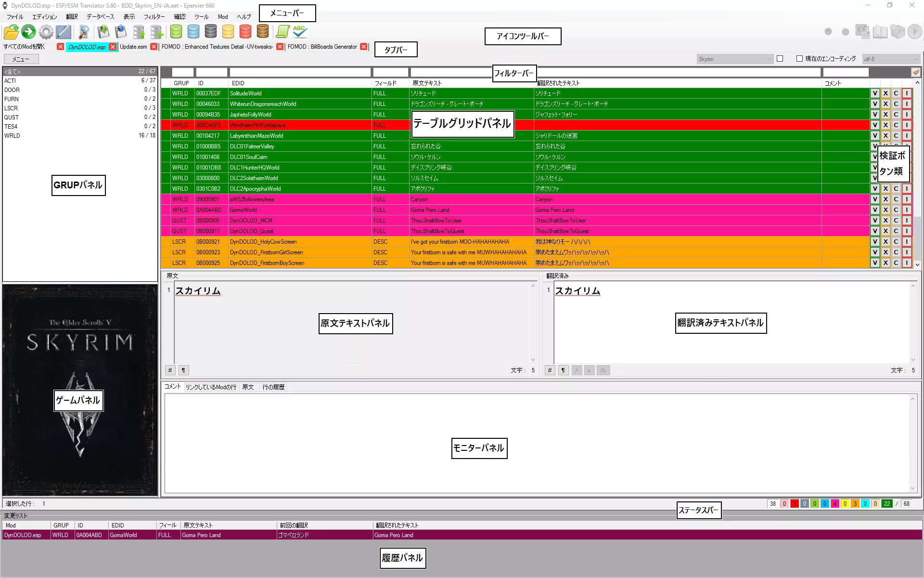
Task: Click the code compare icon at top right
Action: (862, 32)
